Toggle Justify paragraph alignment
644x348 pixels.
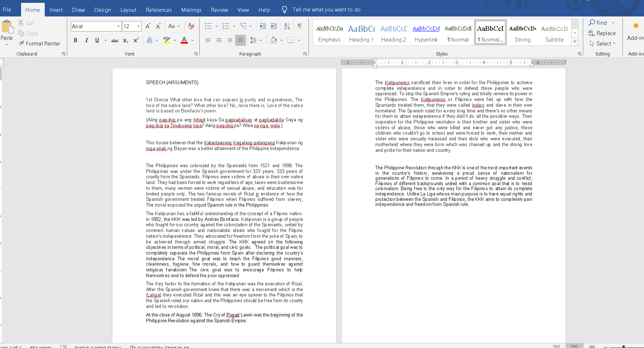(x=240, y=40)
